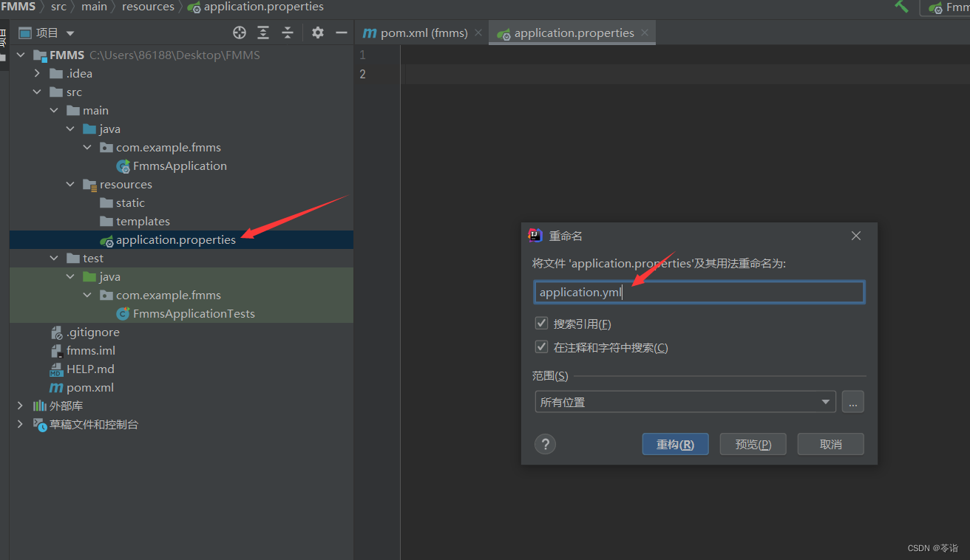This screenshot has width=970, height=560.
Task: Select the static folder name in the tree
Action: [130, 203]
